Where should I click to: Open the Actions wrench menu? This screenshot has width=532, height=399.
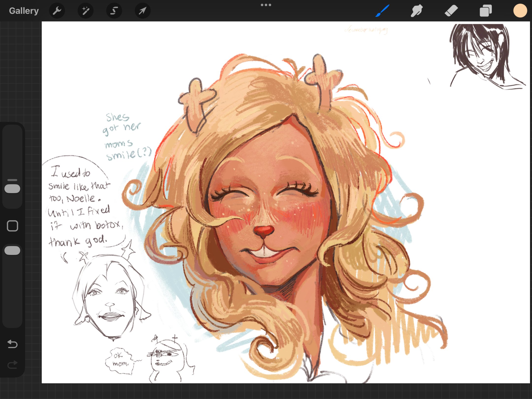(x=57, y=11)
